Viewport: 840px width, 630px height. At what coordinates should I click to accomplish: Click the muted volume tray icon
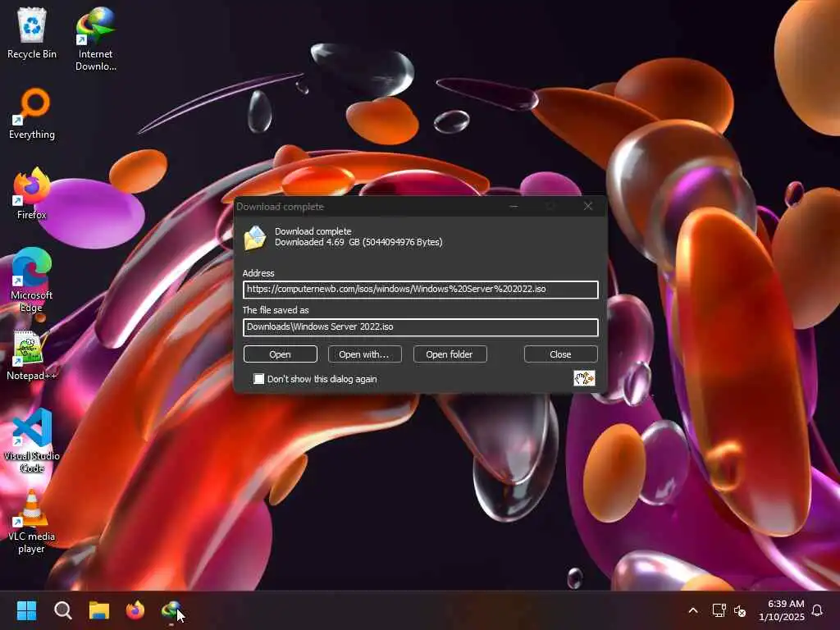click(740, 610)
